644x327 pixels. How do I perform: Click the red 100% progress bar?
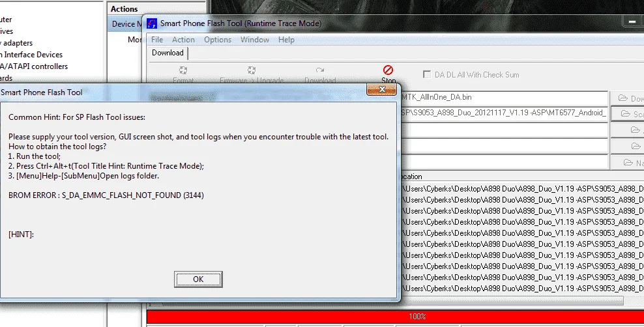point(395,317)
